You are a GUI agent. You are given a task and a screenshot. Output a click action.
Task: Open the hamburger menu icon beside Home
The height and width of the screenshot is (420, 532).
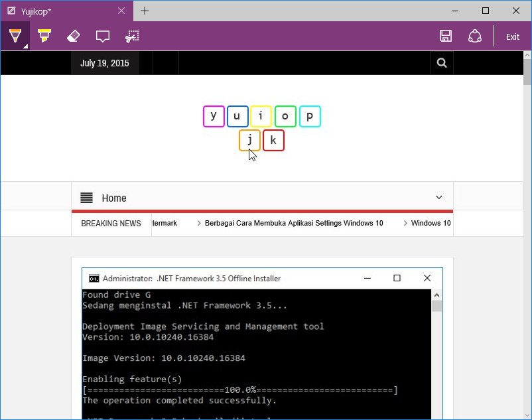point(86,198)
